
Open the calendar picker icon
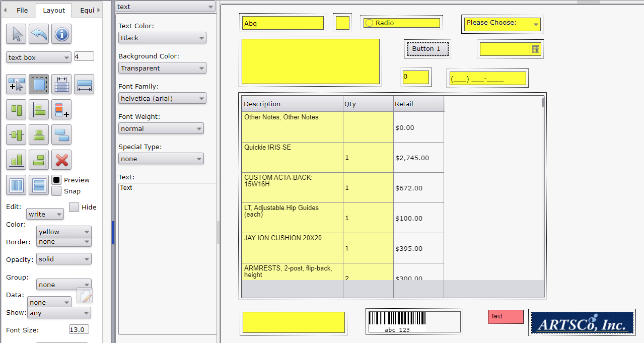[536, 49]
